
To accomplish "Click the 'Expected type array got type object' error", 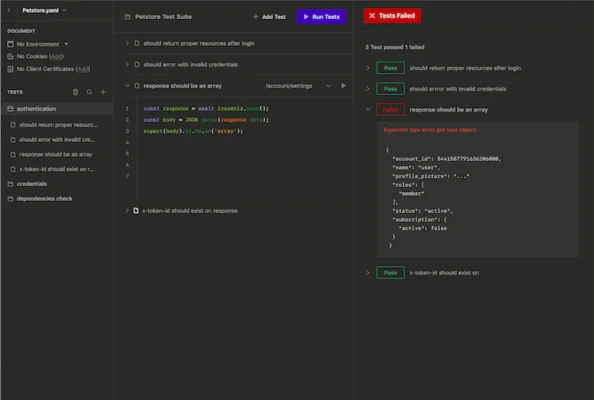I will coord(430,130).
